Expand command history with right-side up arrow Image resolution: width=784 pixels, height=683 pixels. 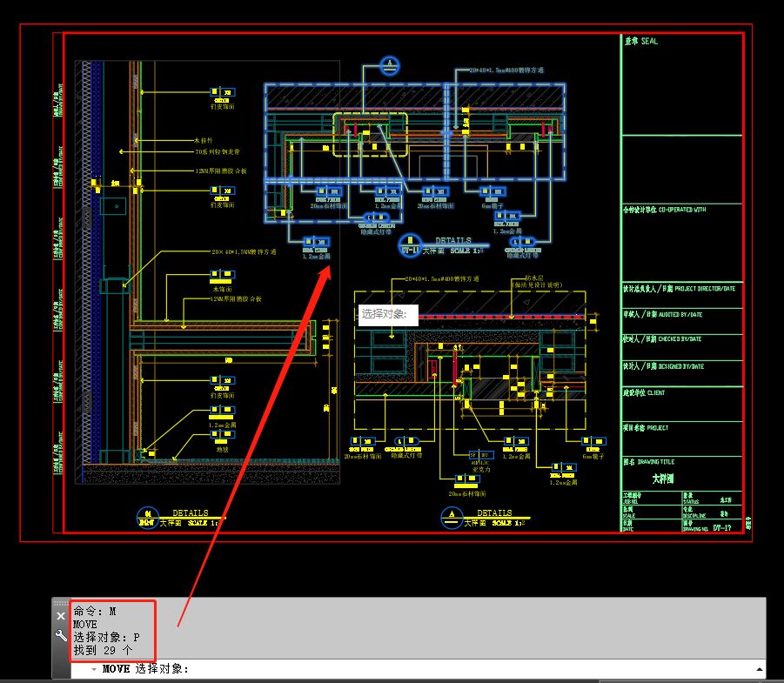click(760, 669)
